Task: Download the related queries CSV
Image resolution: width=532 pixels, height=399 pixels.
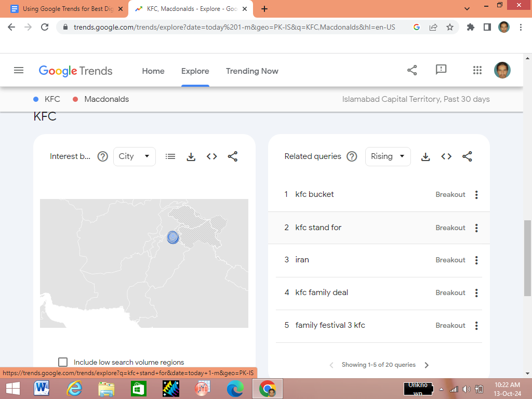Action: click(425, 156)
